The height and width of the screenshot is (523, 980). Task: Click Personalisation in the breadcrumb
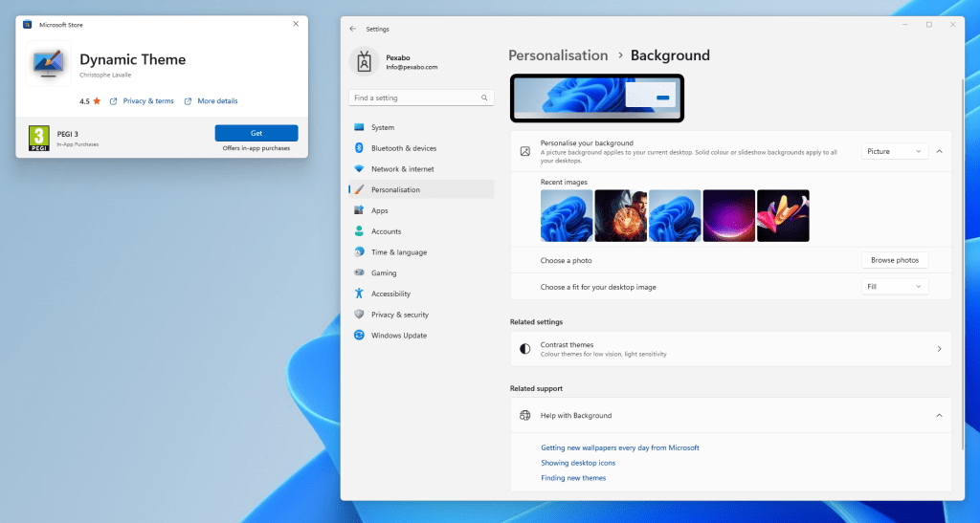coord(558,55)
